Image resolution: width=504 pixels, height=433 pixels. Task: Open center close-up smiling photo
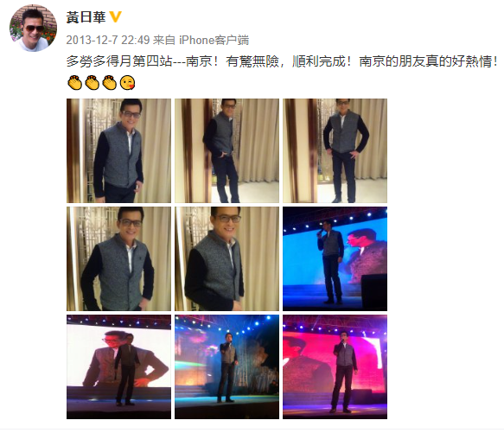(226, 258)
